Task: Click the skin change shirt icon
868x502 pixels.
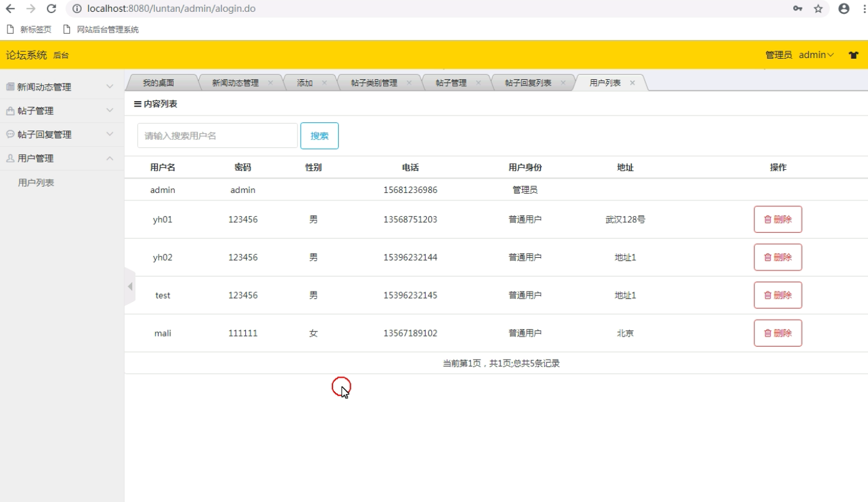Action: (x=854, y=55)
